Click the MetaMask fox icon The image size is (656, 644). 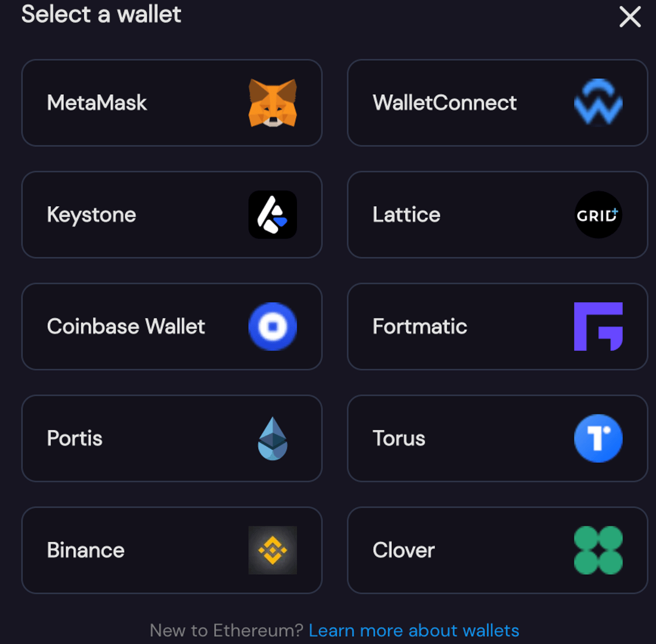click(273, 103)
